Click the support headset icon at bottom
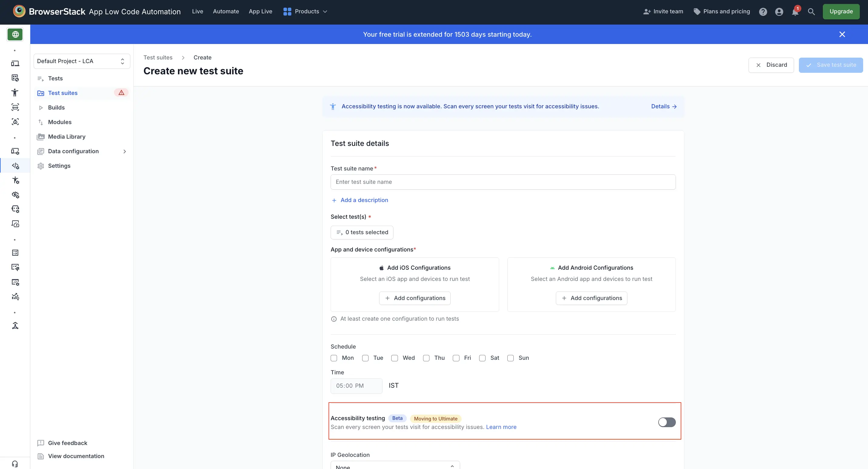The height and width of the screenshot is (469, 868). pyautogui.click(x=15, y=464)
